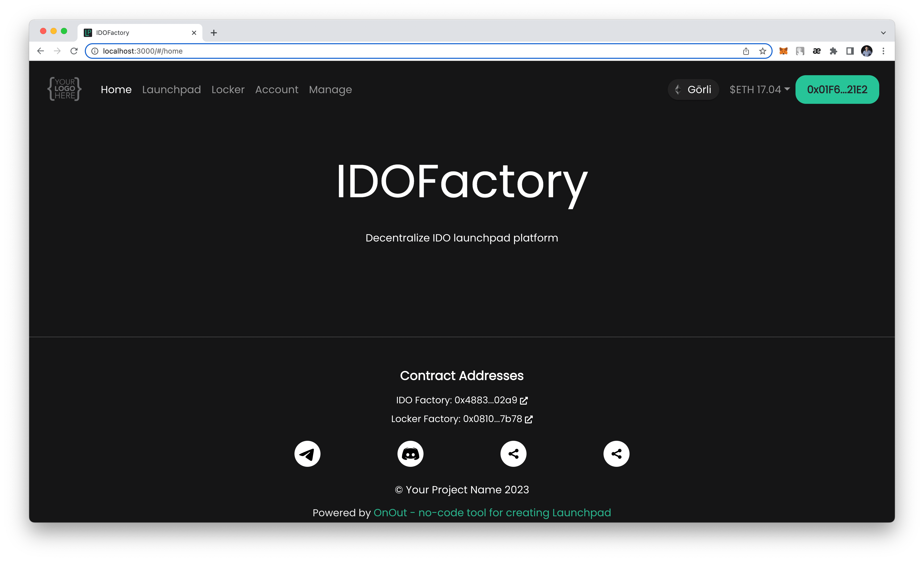Image resolution: width=924 pixels, height=561 pixels.
Task: Expand the $ETH 17.04 balance dropdown
Action: point(759,90)
